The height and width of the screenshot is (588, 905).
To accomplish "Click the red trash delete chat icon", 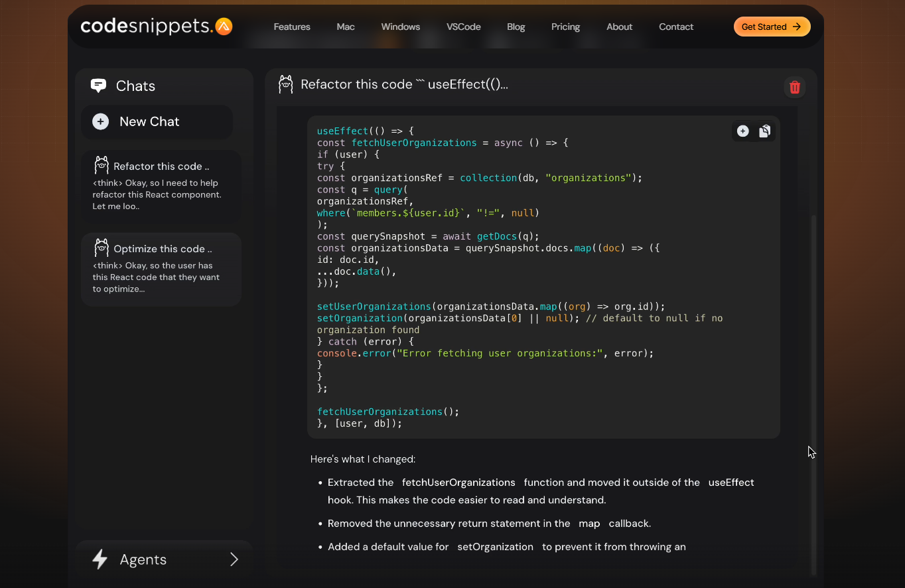I will 795,87.
